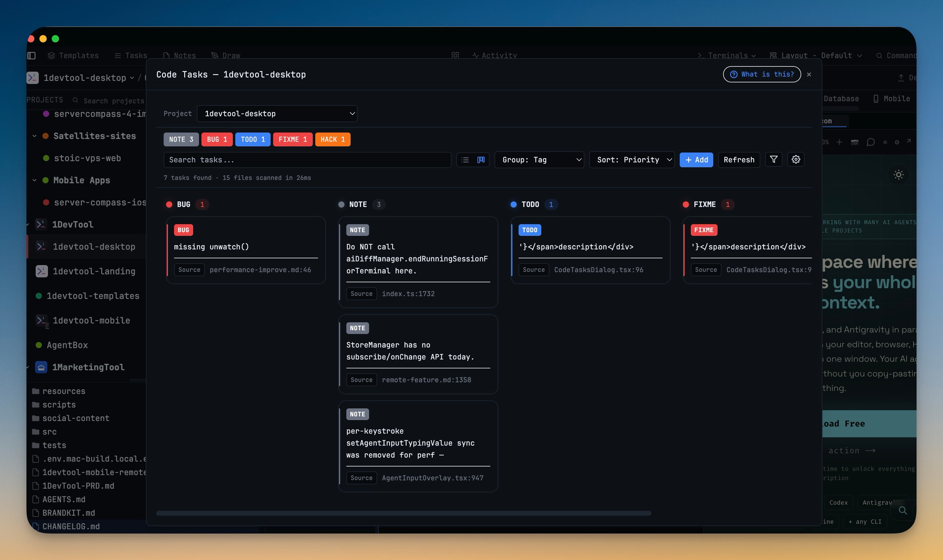
Task: Open source AgentInputOverlay.tsx:947 link
Action: (x=432, y=478)
